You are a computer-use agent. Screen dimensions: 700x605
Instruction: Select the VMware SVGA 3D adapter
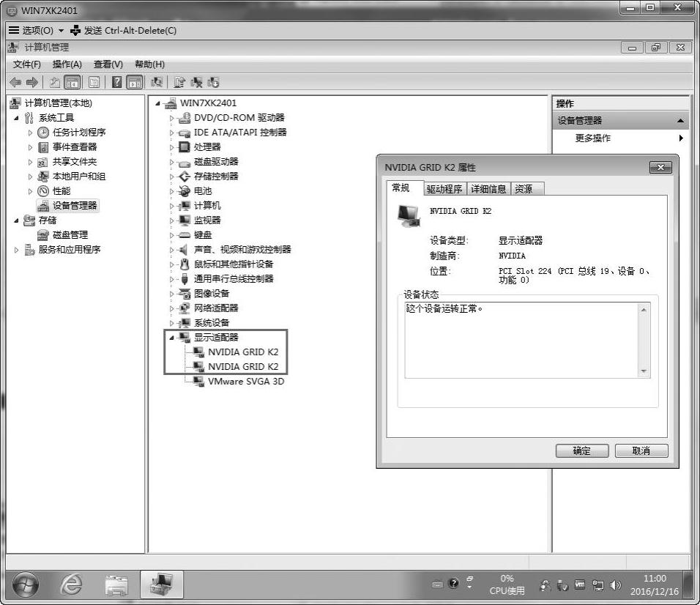coord(245,382)
